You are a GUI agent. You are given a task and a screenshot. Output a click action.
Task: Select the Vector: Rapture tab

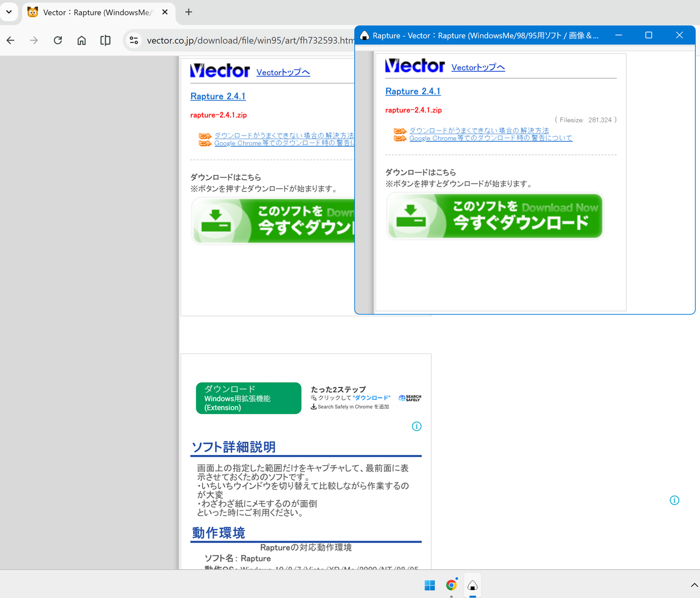(98, 12)
